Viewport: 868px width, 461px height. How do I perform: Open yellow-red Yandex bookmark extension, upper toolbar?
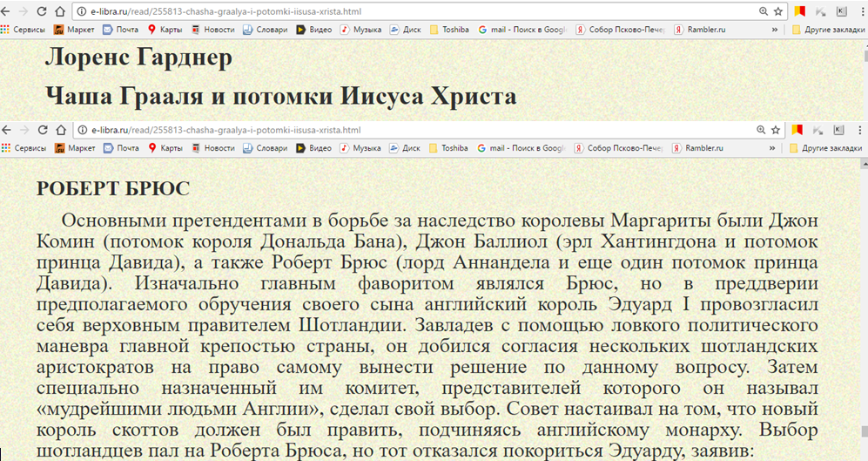(799, 11)
